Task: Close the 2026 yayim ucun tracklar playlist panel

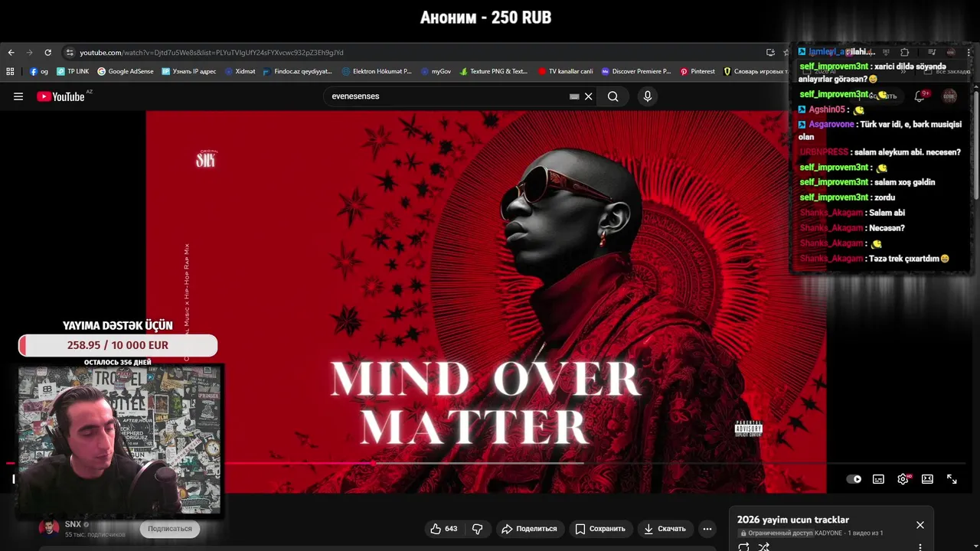Action: pos(920,525)
